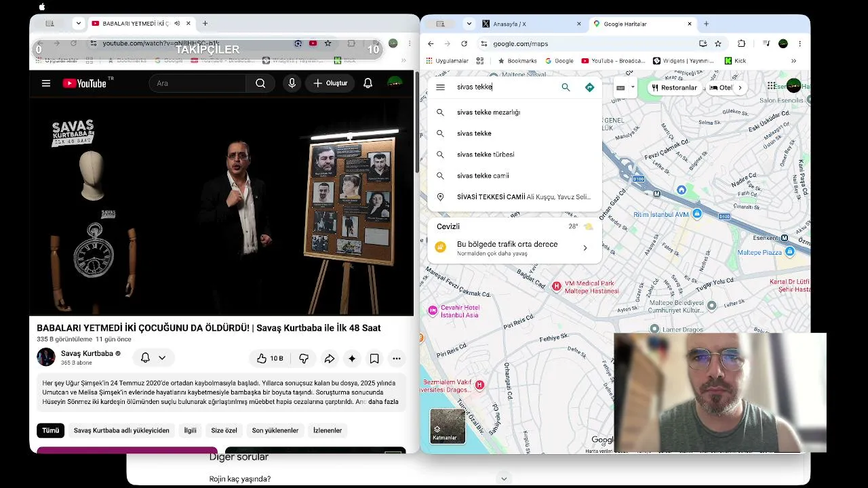Image resolution: width=868 pixels, height=488 pixels.
Task: Select the 'Tümü' filter chip
Action: pyautogui.click(x=51, y=430)
